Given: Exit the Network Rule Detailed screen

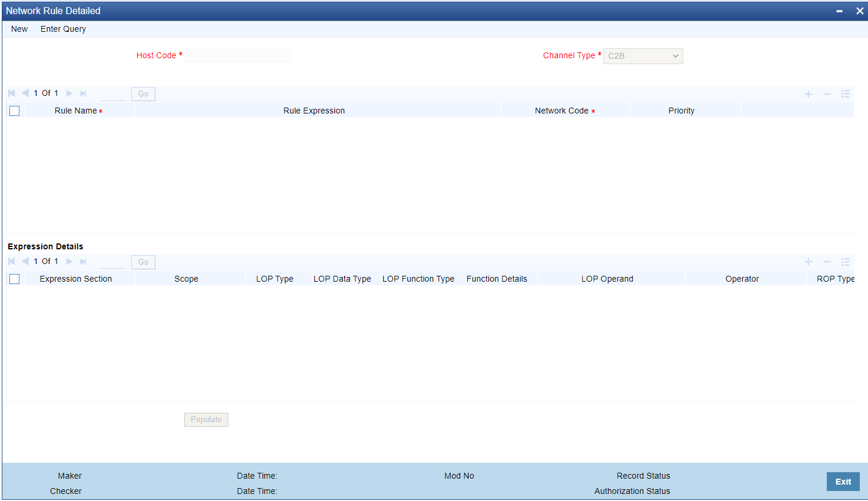Looking at the screenshot, I should tap(843, 482).
